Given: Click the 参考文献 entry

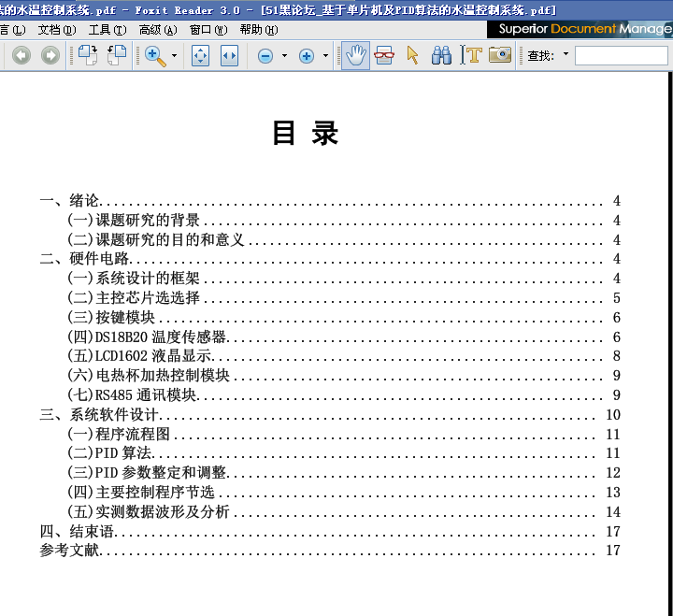Looking at the screenshot, I should click(330, 551).
